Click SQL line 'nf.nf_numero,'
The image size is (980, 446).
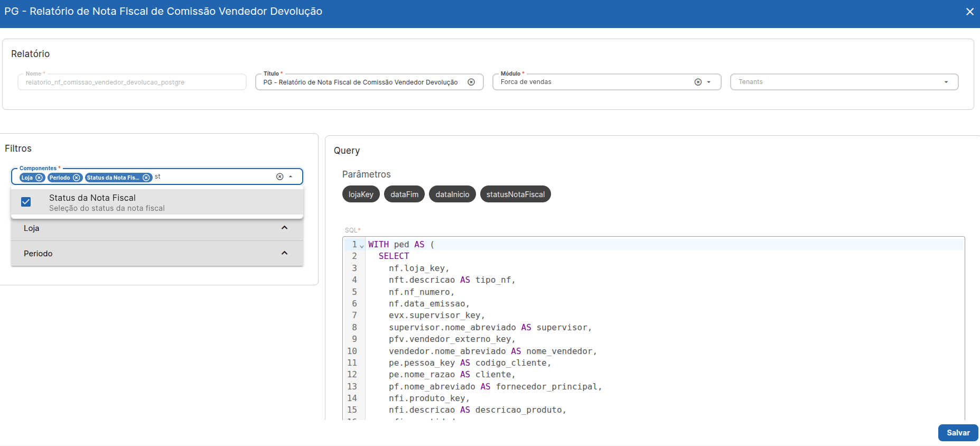click(422, 292)
